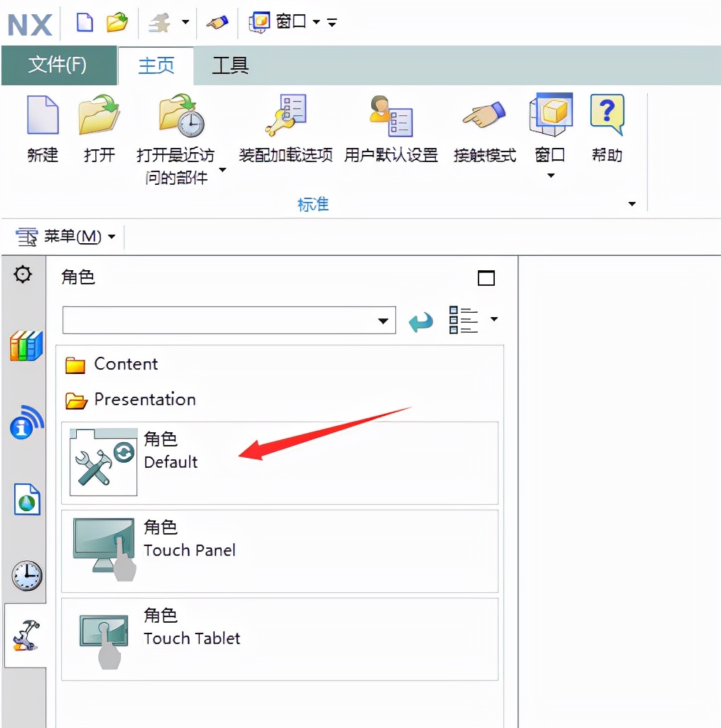
Task: Switch to the 主页 home tab
Action: click(156, 65)
